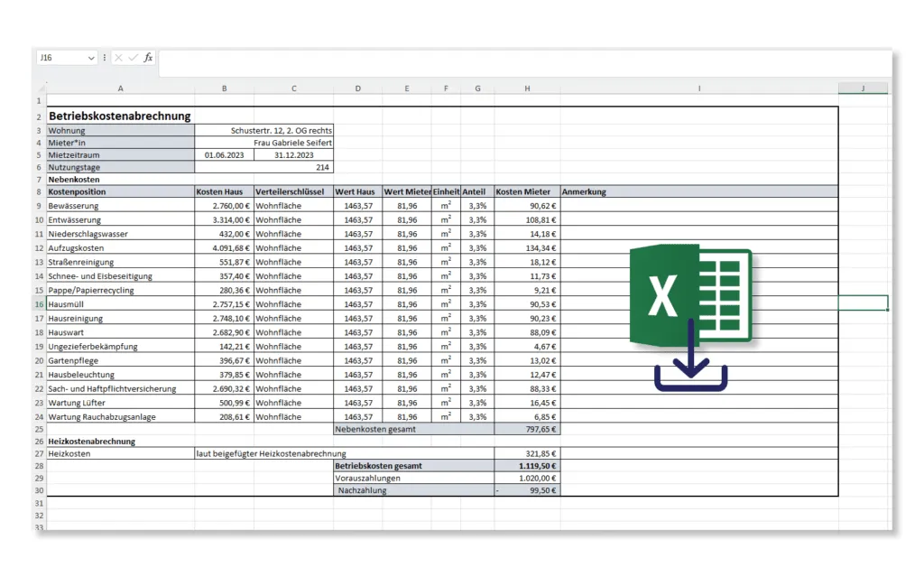Click the Betriebskostenabrechnung title cell
Screen dimensions: 924x577
[119, 116]
